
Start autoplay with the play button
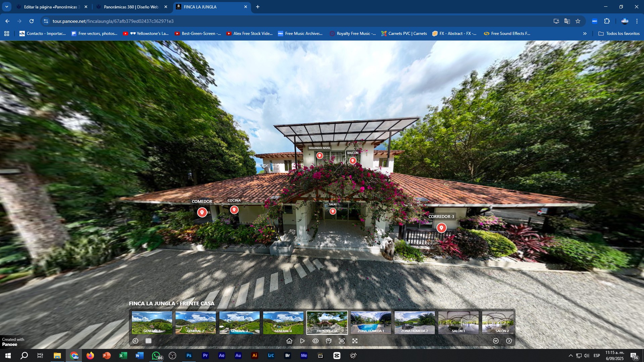pos(302,341)
